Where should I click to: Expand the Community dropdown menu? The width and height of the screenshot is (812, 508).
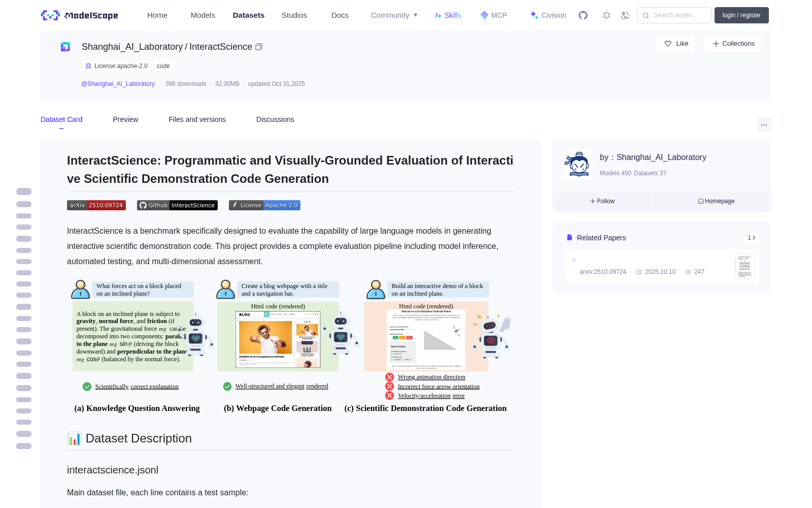pyautogui.click(x=394, y=15)
